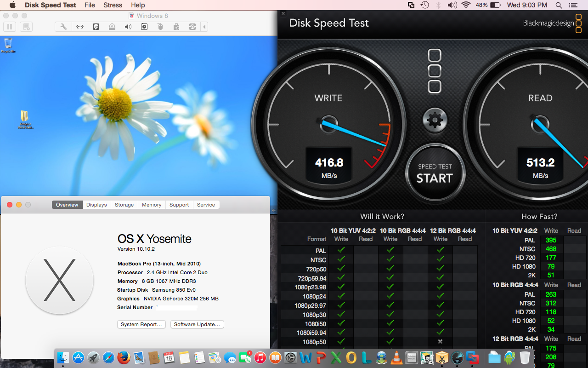Open Recycle Bin on Windows 8 desktop
The image size is (588, 368).
point(8,46)
